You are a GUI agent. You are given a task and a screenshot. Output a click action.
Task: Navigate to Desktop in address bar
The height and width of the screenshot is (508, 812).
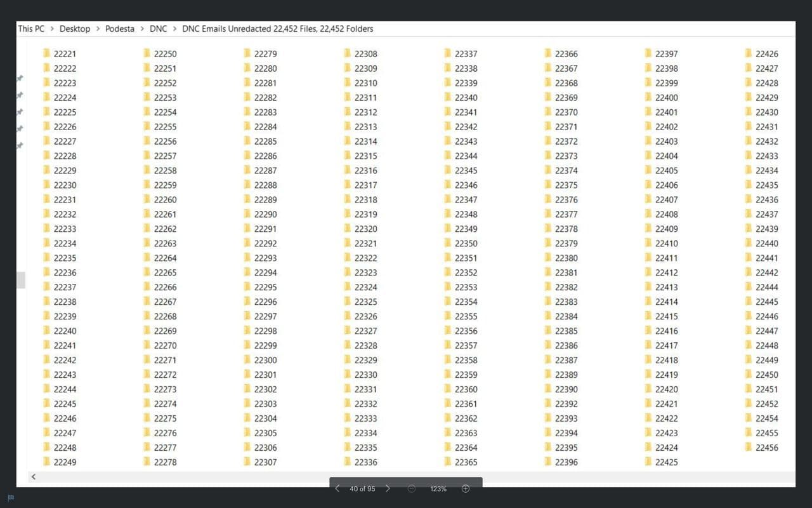click(x=75, y=29)
